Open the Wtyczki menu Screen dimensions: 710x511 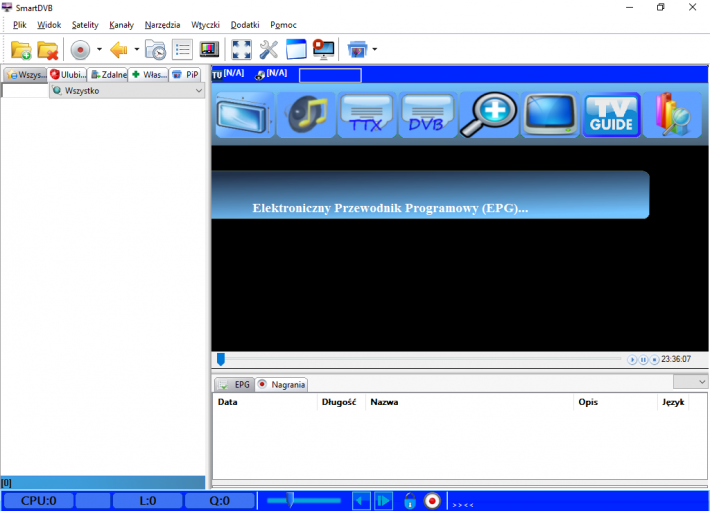pos(205,25)
